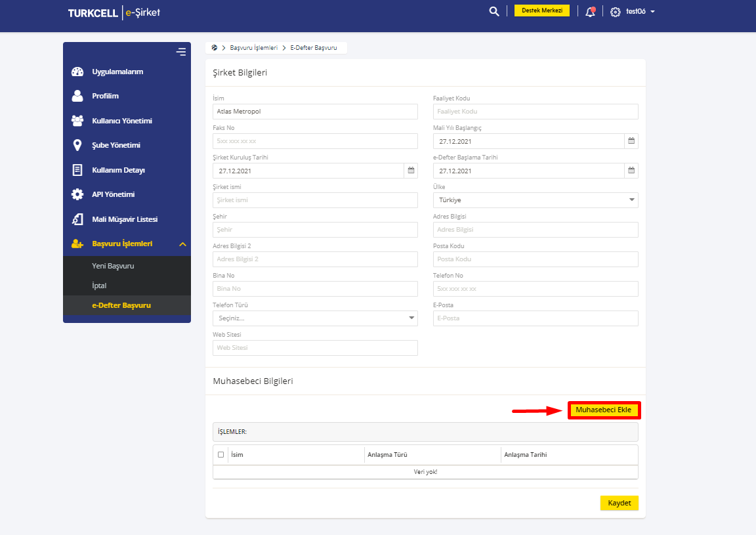Click Kaydet button
The image size is (756, 535).
click(619, 503)
